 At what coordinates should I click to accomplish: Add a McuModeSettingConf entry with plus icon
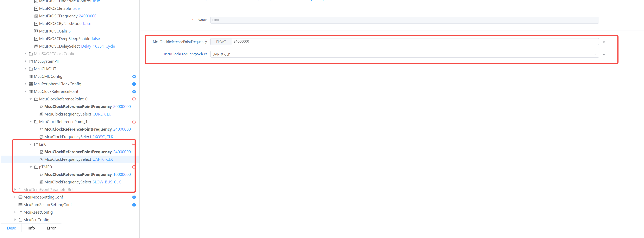click(134, 197)
